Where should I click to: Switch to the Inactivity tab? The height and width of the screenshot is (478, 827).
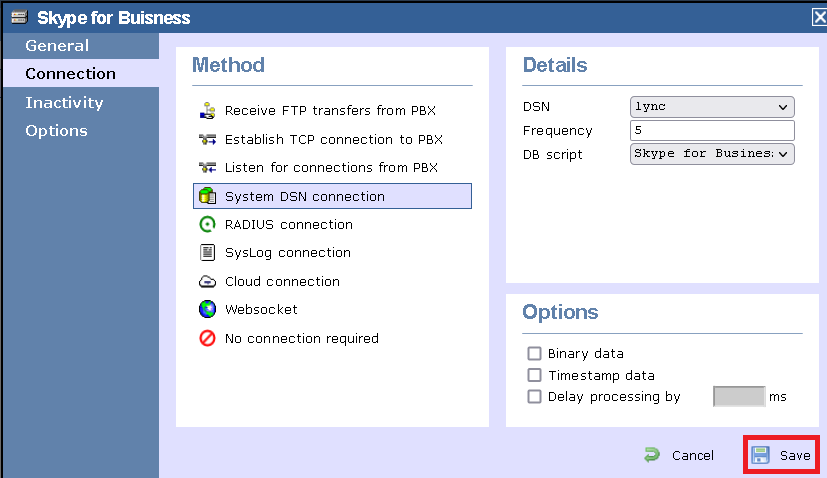81,102
